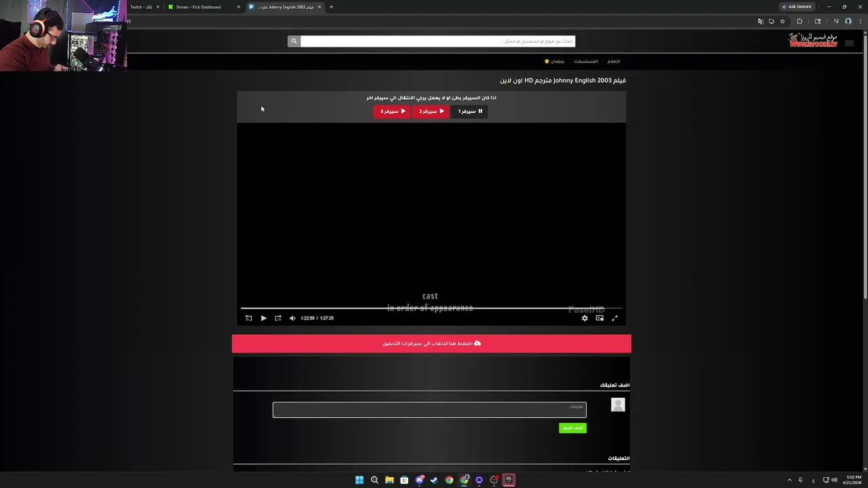Open the video player settings gear
The width and height of the screenshot is (868, 488).
[585, 318]
